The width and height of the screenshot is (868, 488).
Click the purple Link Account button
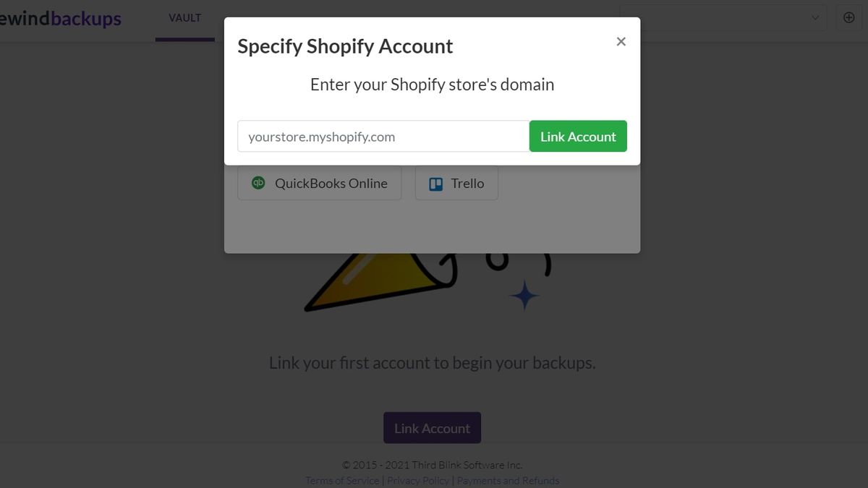tap(432, 428)
